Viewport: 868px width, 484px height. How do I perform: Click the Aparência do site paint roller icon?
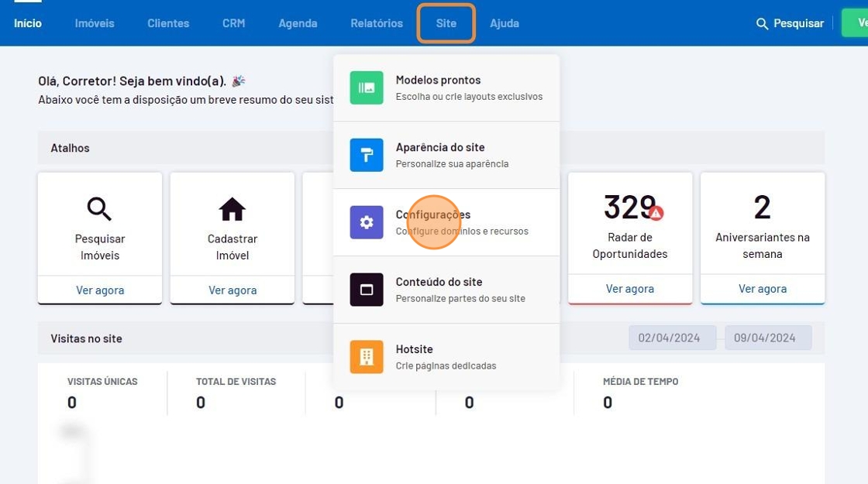[366, 155]
